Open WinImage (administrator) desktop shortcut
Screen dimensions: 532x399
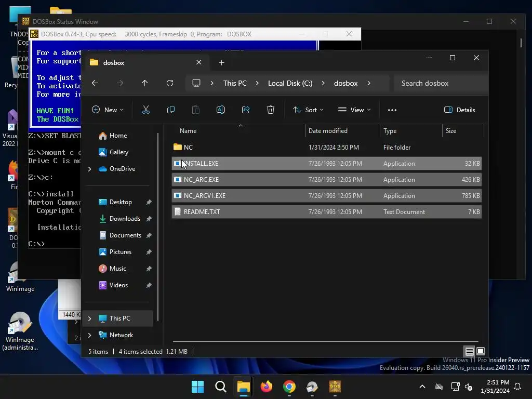pos(20,331)
